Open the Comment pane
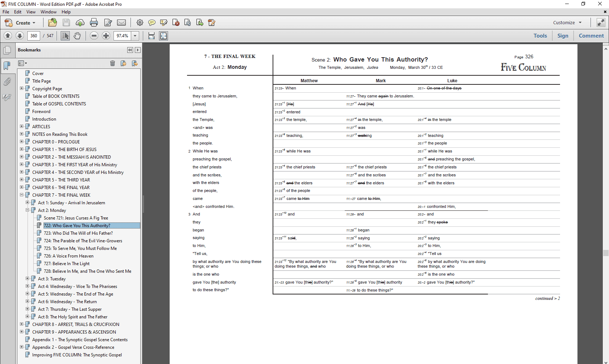Viewport: 609px width, 364px height. (x=591, y=35)
